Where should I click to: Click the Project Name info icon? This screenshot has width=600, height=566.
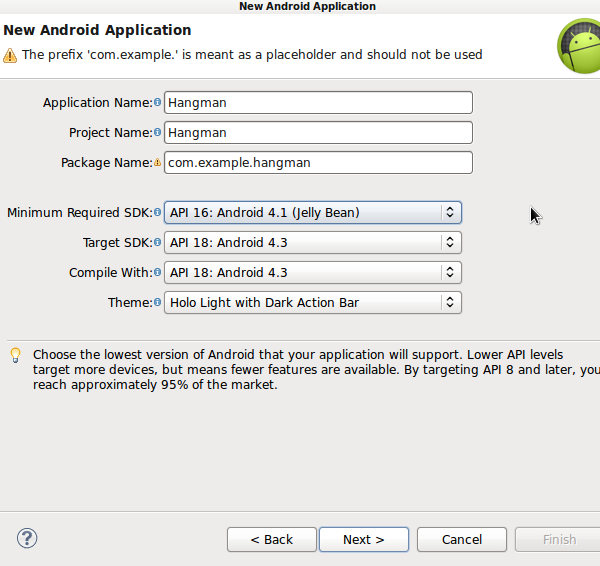[x=157, y=132]
